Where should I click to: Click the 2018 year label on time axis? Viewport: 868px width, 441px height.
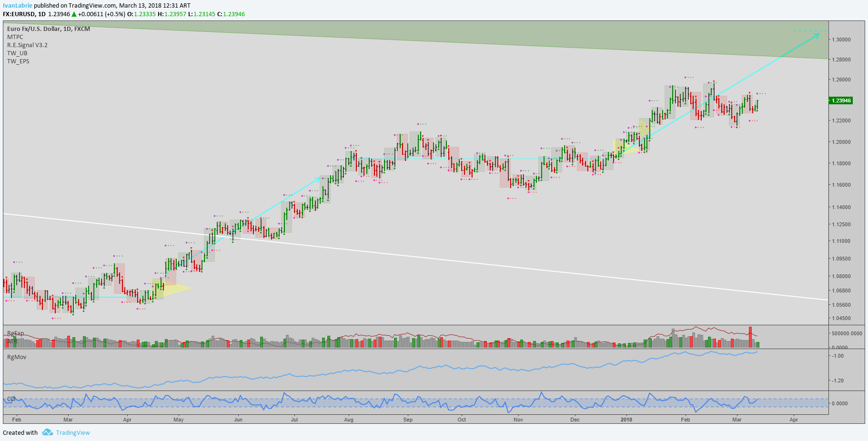626,420
